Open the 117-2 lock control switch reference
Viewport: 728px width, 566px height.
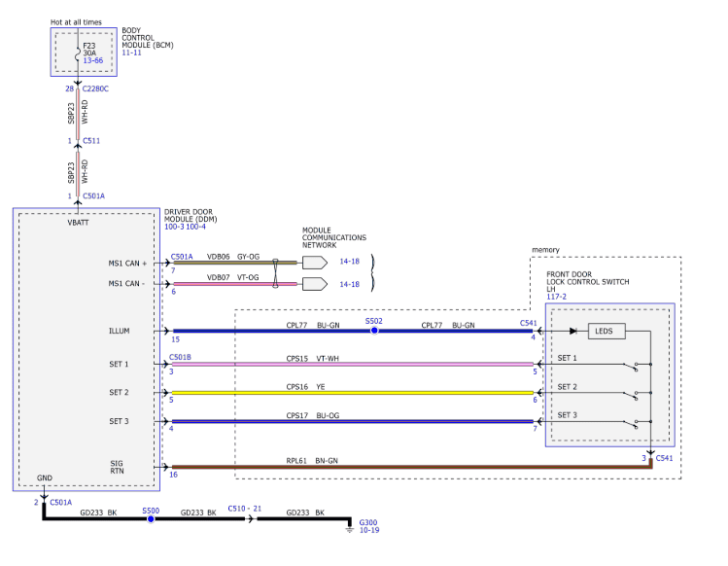pyautogui.click(x=558, y=298)
